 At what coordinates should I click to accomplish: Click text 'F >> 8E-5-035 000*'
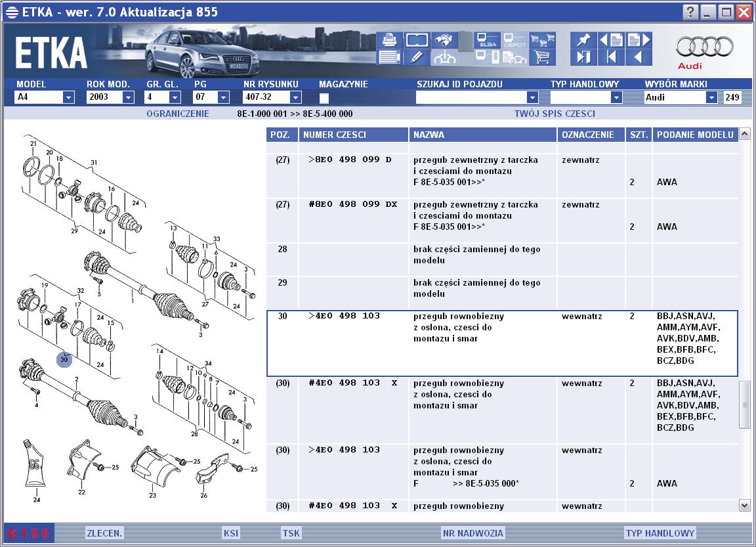466,483
